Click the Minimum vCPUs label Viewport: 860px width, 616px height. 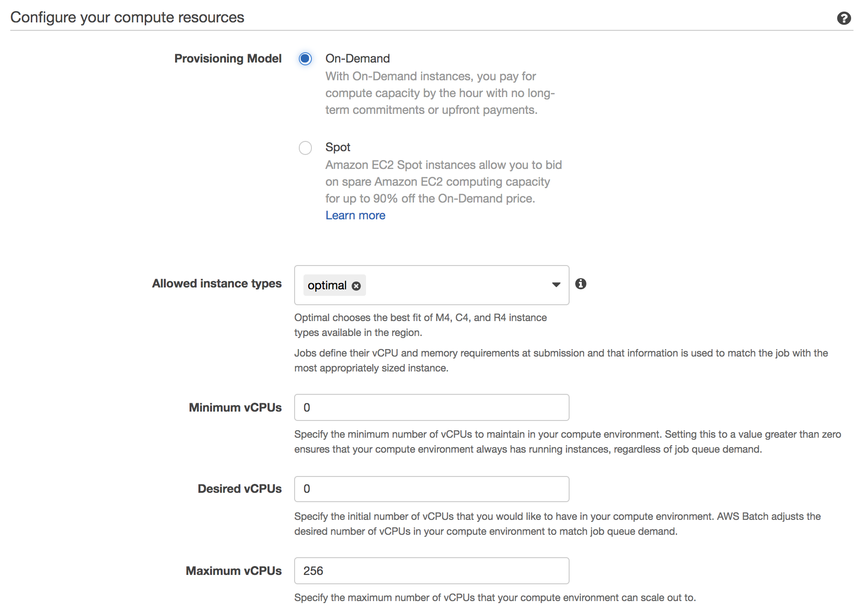tap(235, 407)
